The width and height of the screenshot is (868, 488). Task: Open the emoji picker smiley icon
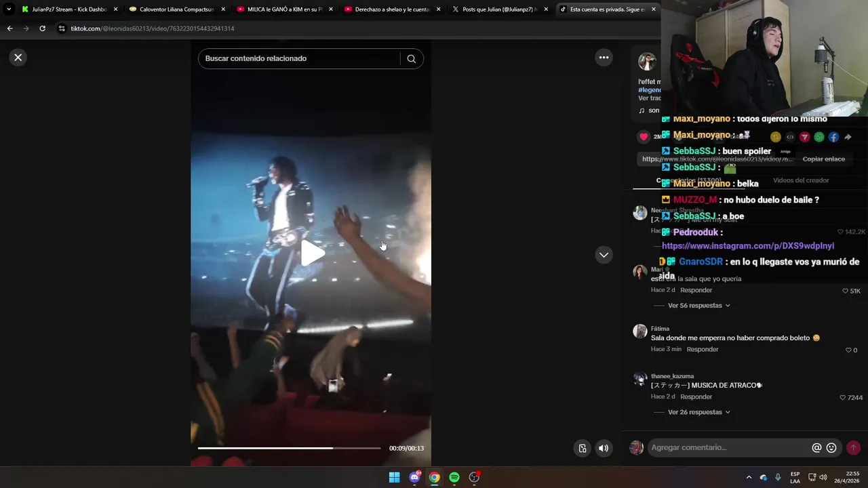pyautogui.click(x=831, y=448)
